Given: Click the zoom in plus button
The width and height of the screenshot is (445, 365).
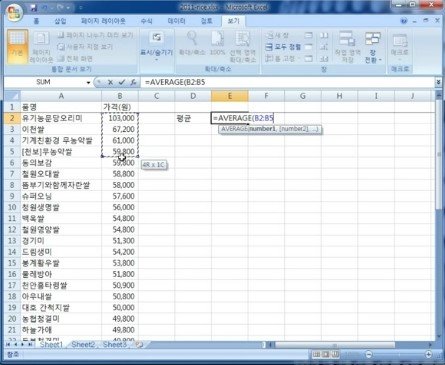Looking at the screenshot, I should pyautogui.click(x=429, y=354).
